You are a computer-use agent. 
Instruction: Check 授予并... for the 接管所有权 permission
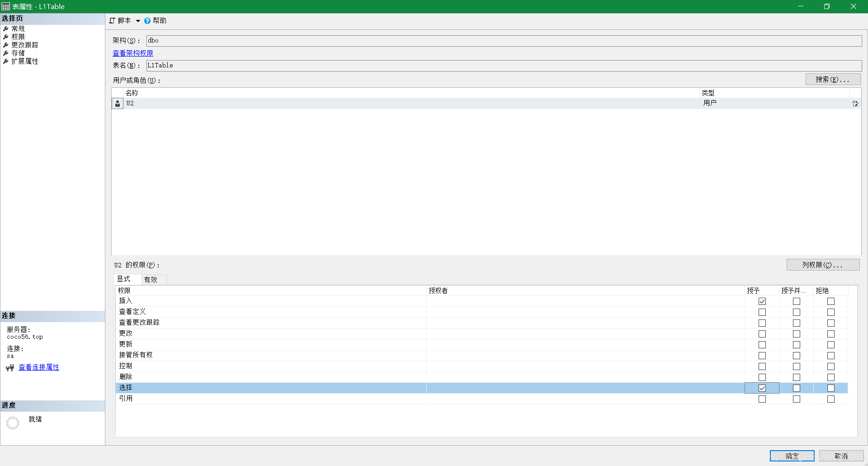(x=797, y=356)
